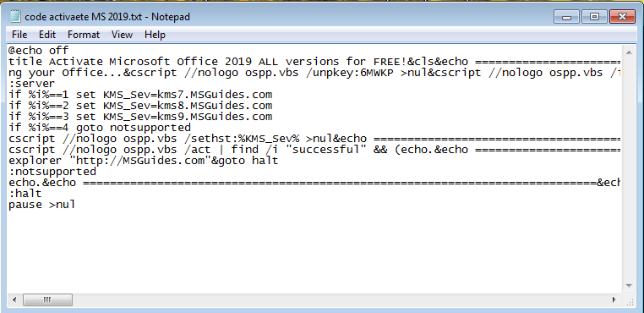This screenshot has height=313, width=644.
Task: Place cursor on the ':notsupported' label line
Action: (x=52, y=172)
